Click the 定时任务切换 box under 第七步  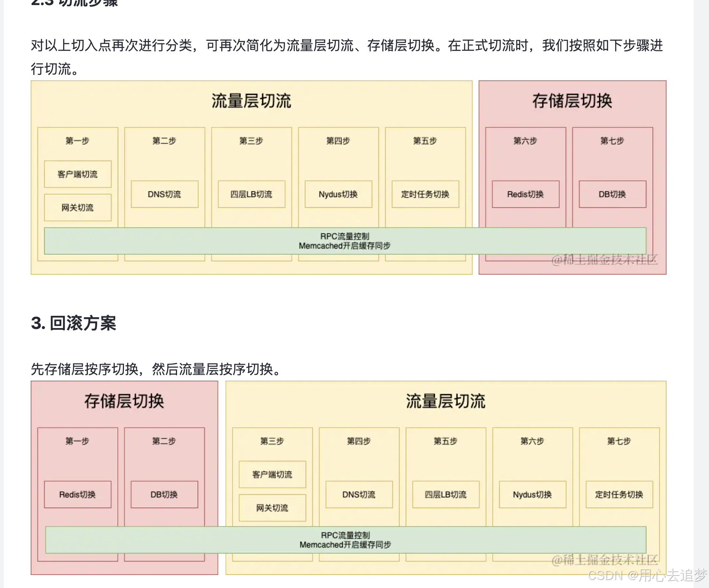(619, 495)
